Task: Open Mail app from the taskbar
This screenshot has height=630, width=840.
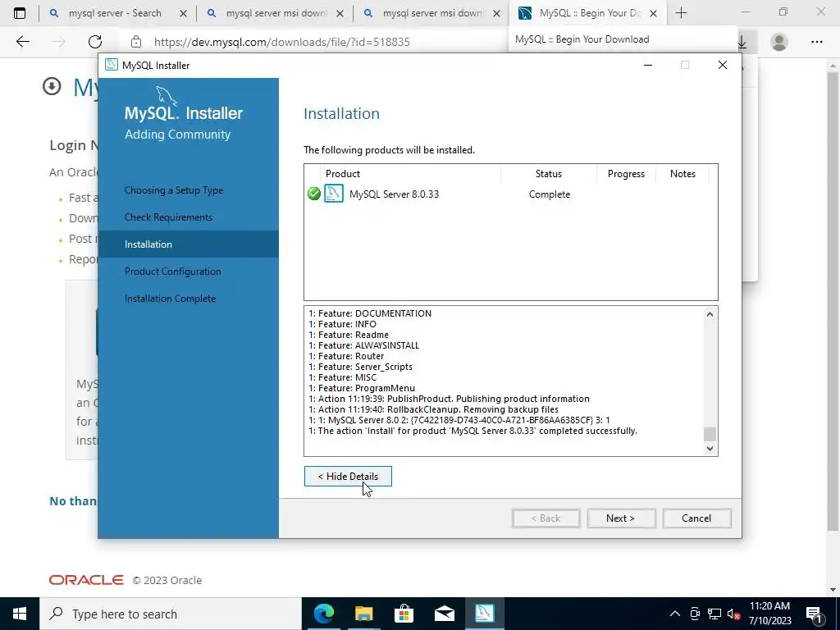Action: pyautogui.click(x=444, y=614)
